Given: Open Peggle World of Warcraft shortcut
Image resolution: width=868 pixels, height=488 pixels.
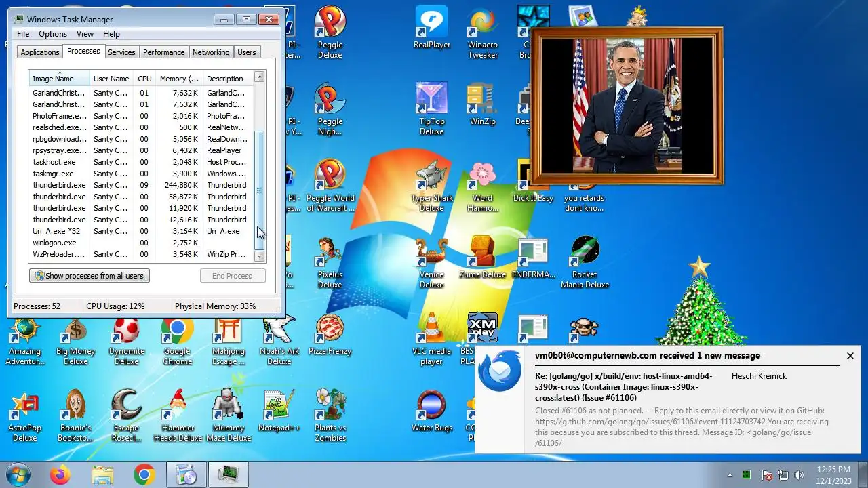Looking at the screenshot, I should point(330,185).
